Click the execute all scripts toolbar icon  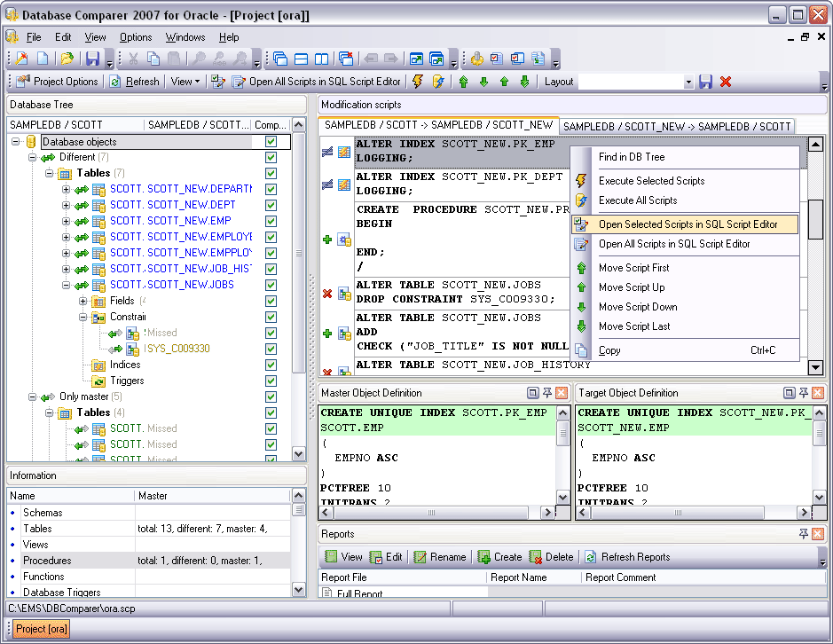coord(438,82)
